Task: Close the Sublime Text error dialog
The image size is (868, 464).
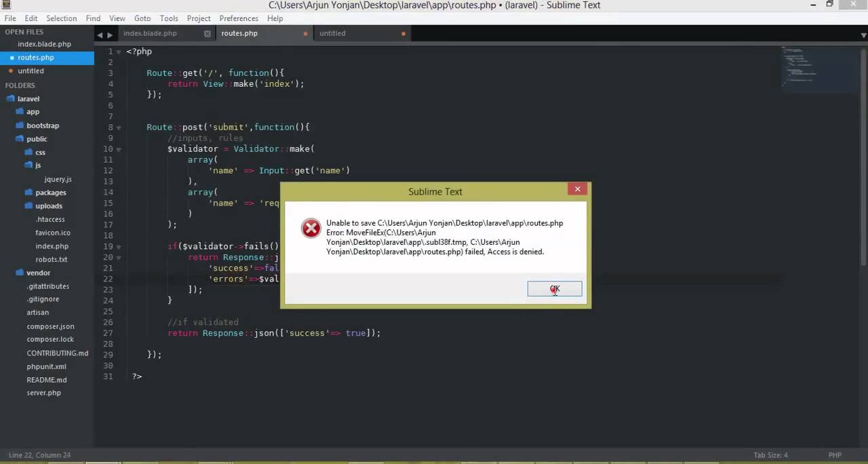Action: pos(578,189)
